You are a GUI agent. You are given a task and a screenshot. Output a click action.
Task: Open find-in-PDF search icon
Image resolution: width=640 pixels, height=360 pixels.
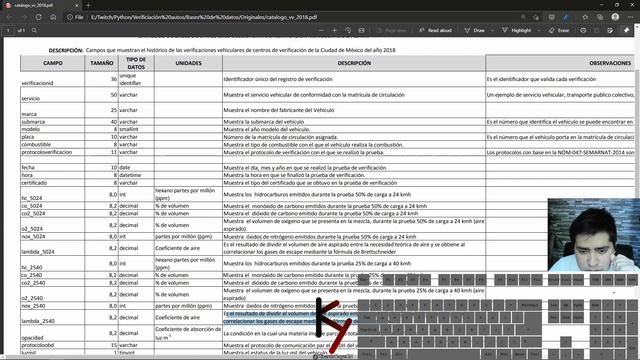pyautogui.click(x=34, y=30)
